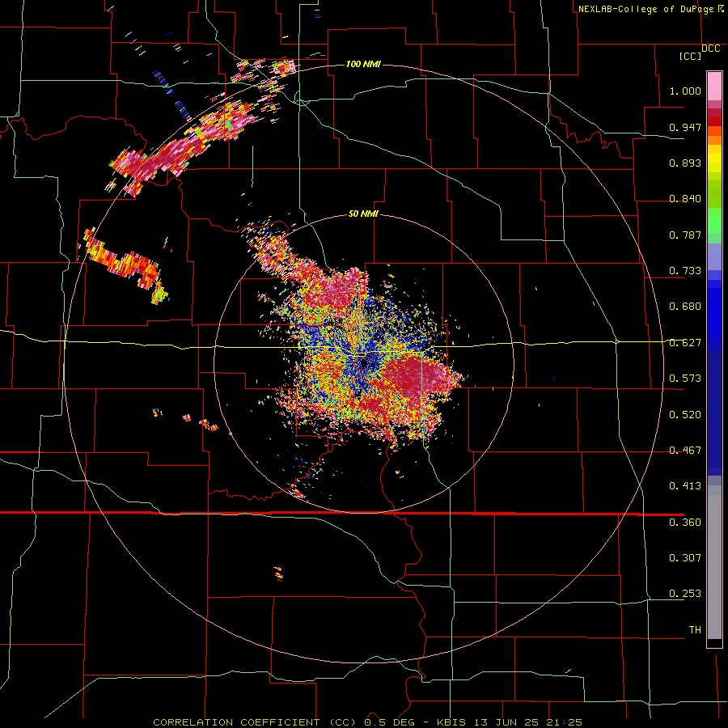This screenshot has height=728, width=728.
Task: Click the [CC] unit label
Action: coord(691,56)
